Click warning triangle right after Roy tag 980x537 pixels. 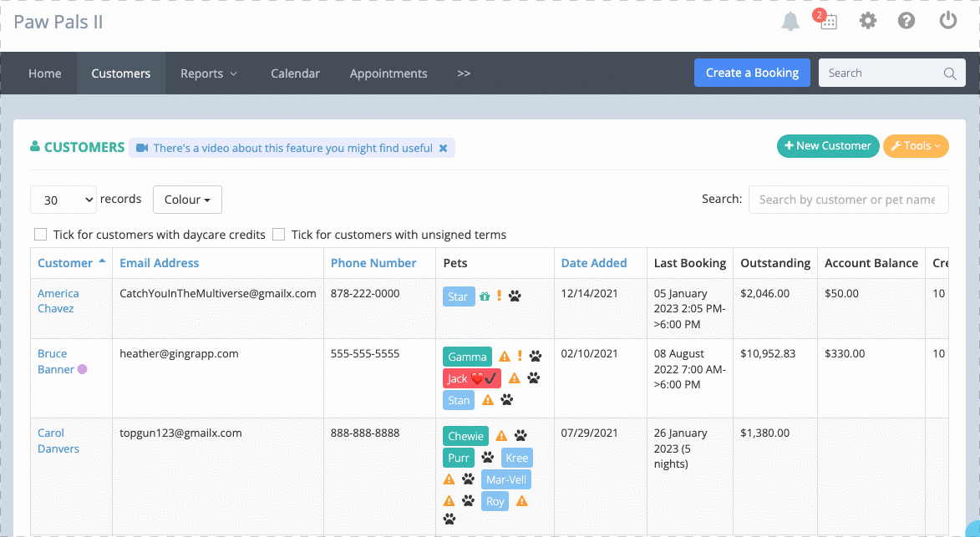[x=522, y=501]
